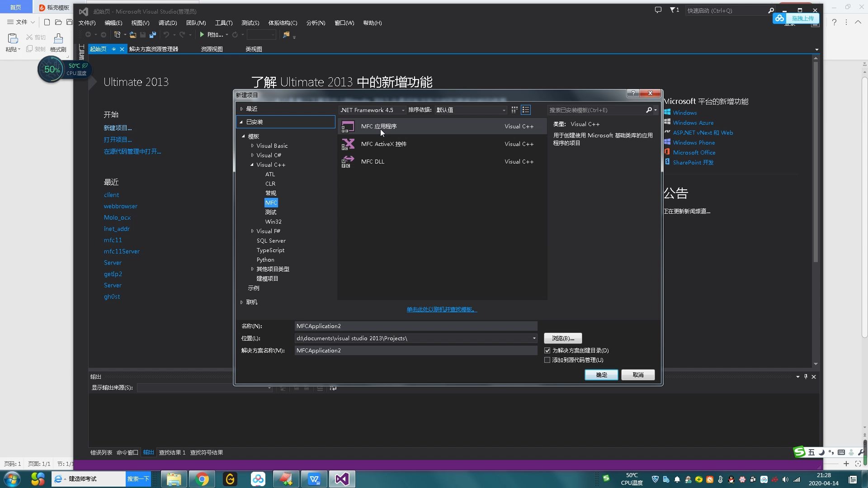Click the template search magnifier icon
Image resolution: width=868 pixels, height=488 pixels.
click(649, 110)
